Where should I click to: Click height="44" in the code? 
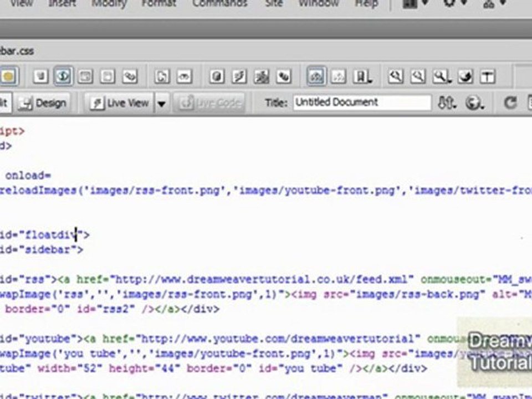point(144,368)
